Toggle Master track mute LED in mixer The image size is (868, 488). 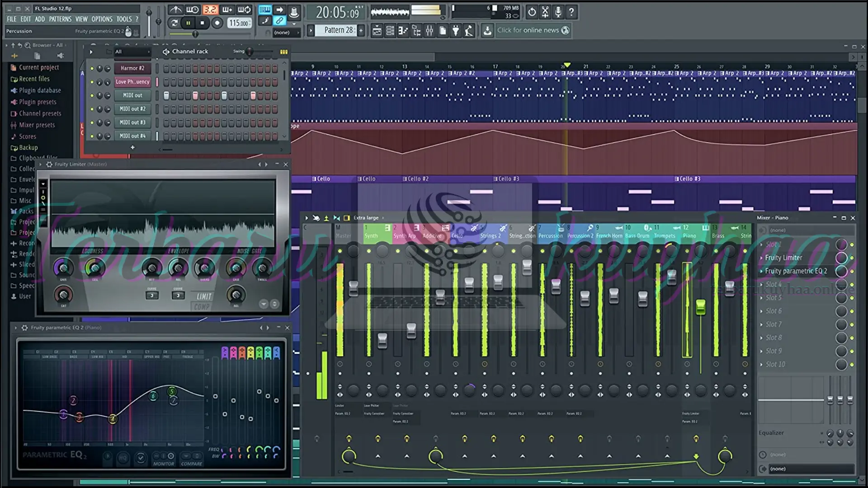pyautogui.click(x=340, y=251)
